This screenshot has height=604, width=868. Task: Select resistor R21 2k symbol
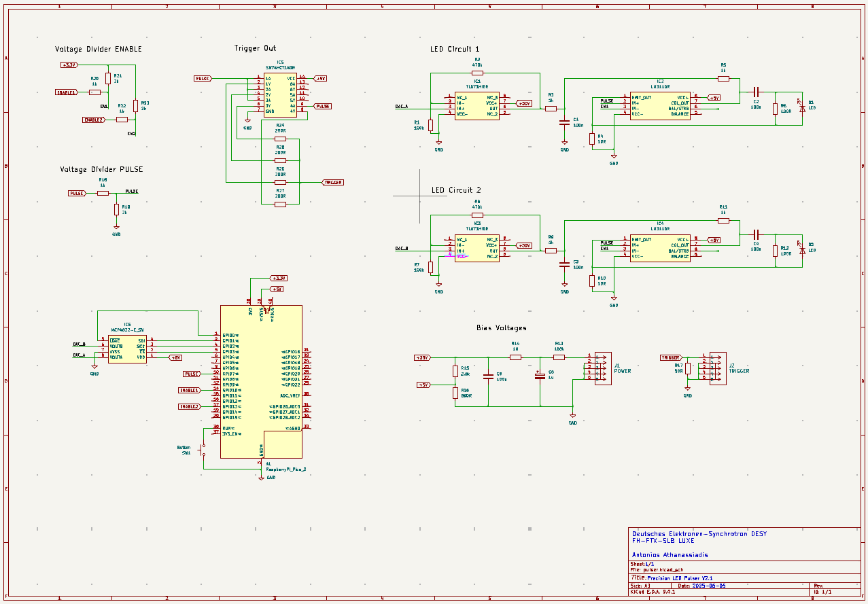tap(108, 78)
